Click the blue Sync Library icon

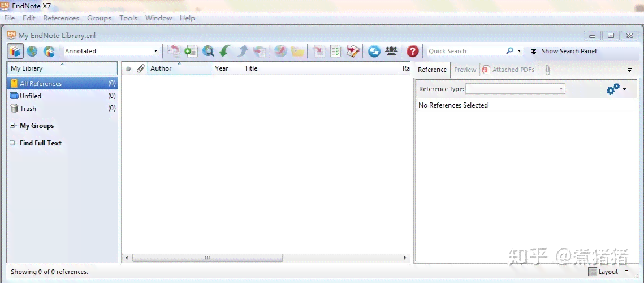pyautogui.click(x=374, y=51)
